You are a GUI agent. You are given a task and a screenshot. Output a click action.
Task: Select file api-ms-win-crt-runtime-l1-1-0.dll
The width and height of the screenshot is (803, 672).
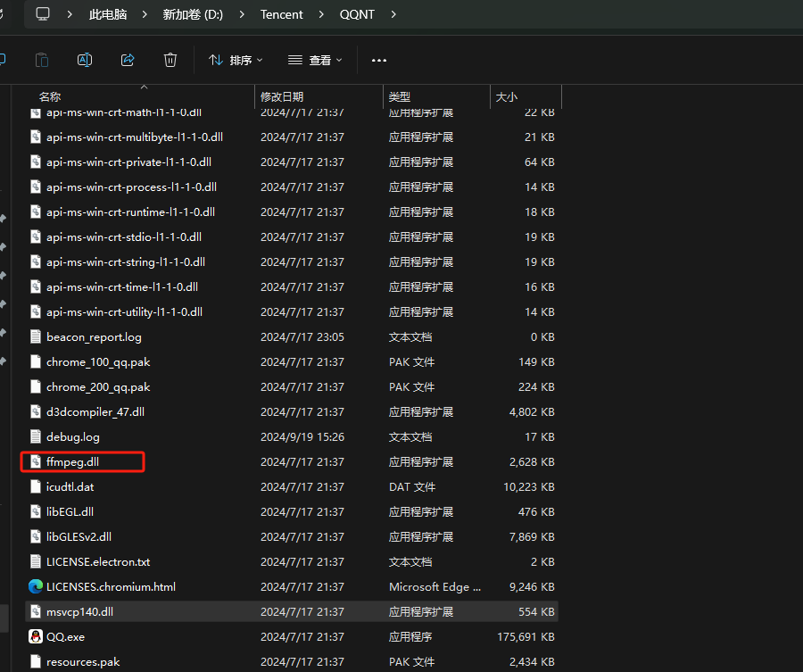[130, 212]
